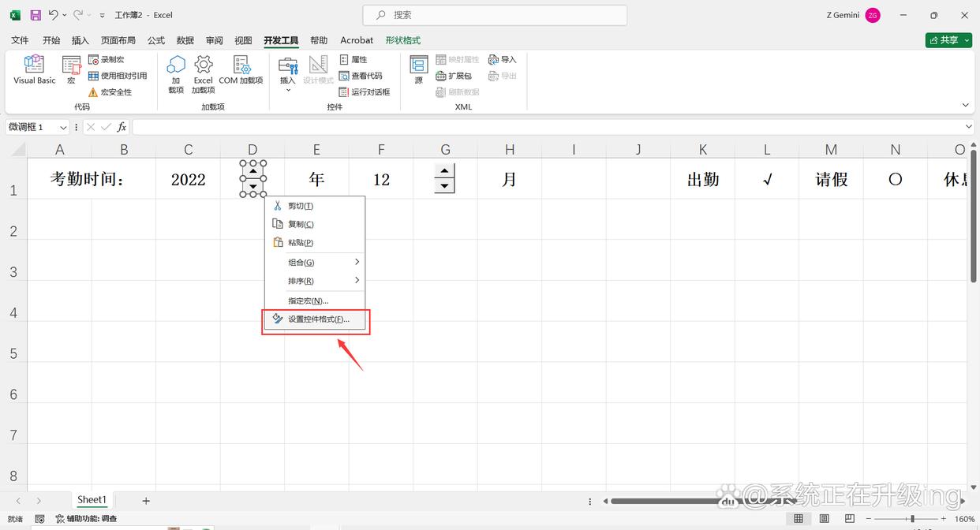Open the Visual Basic editor
The width and height of the screenshot is (980, 530).
tap(35, 69)
